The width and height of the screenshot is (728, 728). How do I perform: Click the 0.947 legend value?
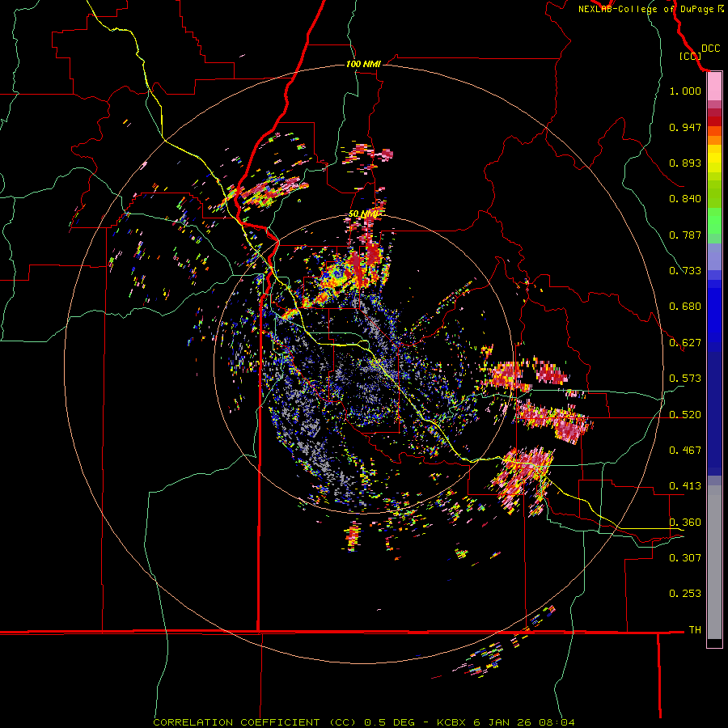(685, 127)
